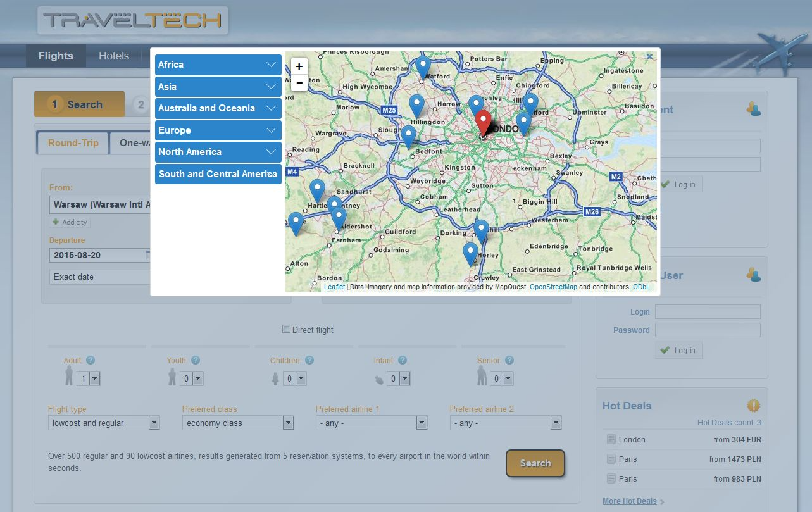Expand the North America region
Viewport: 812px width, 512px height.
(x=218, y=152)
